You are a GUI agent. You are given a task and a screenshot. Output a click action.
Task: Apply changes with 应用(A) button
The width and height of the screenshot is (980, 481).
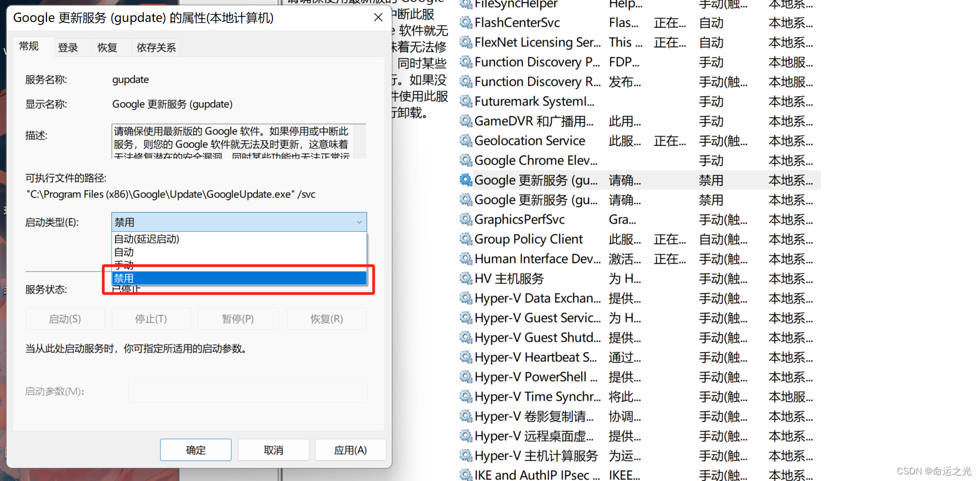point(351,450)
